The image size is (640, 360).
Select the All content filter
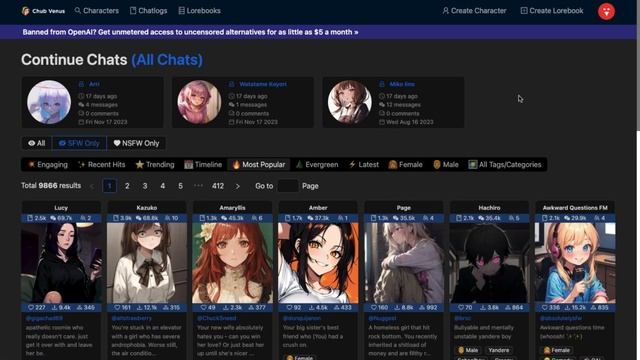(37, 143)
